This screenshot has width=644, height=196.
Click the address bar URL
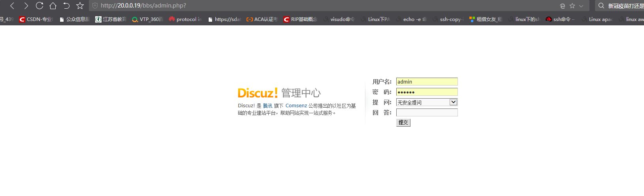(143, 6)
